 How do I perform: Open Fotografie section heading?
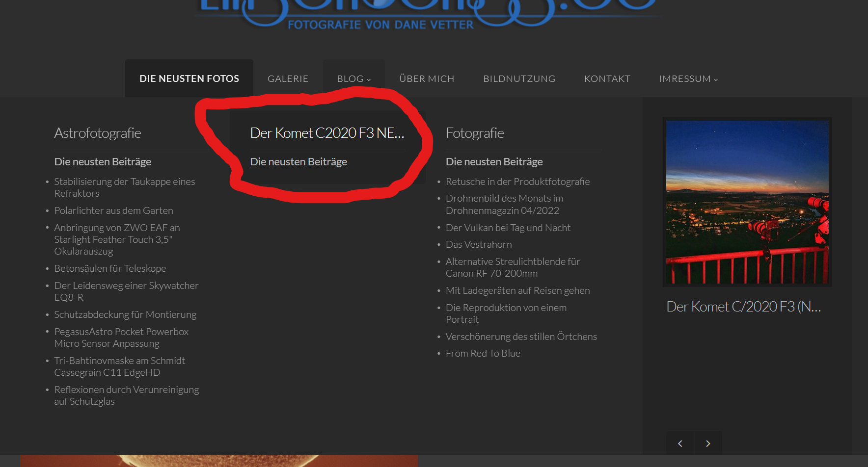point(475,133)
